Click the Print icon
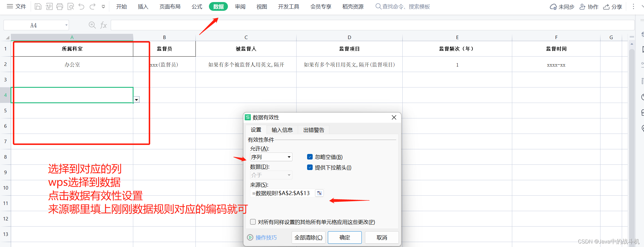The height and width of the screenshot is (247, 644). (60, 6)
